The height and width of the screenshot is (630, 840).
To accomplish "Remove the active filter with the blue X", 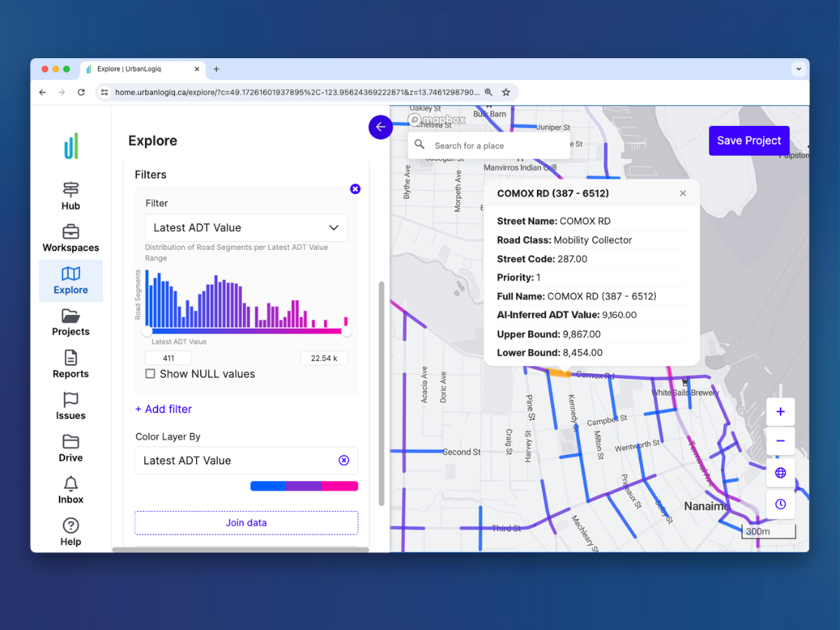I will click(355, 188).
